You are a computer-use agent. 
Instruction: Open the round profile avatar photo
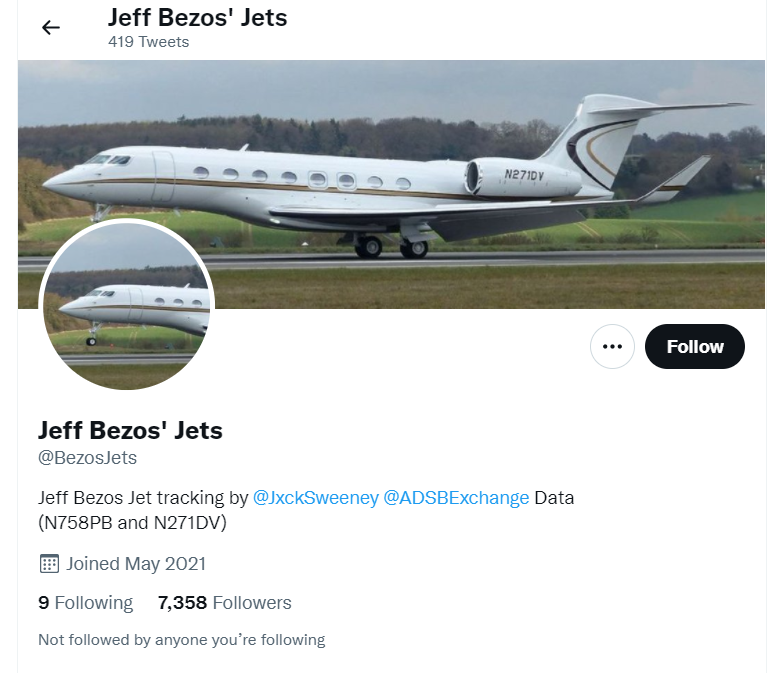(126, 305)
